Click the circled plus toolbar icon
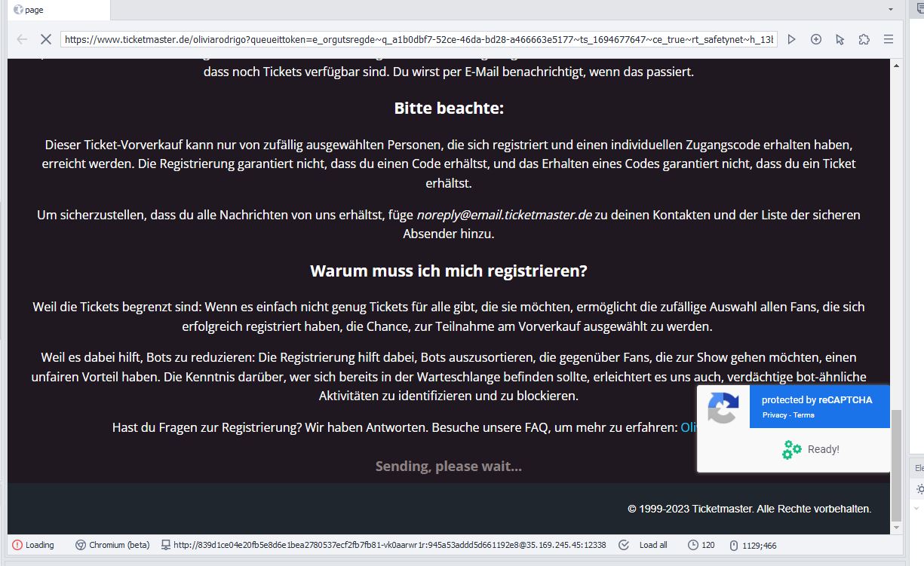The width and height of the screenshot is (924, 566). click(816, 39)
